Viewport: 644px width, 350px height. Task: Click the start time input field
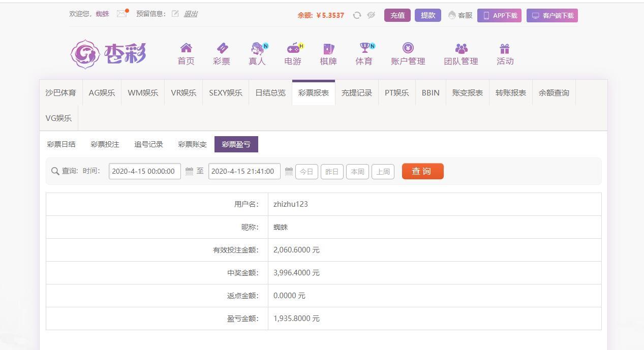tap(144, 171)
